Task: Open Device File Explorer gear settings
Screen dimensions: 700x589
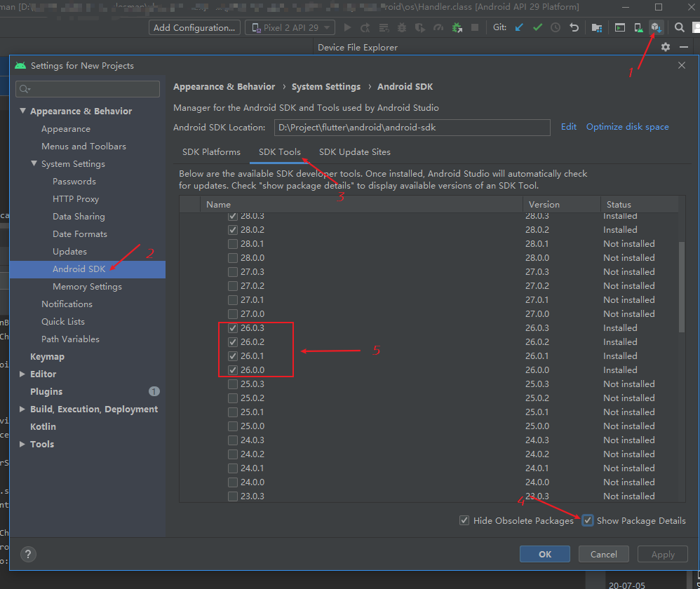Action: [666, 47]
